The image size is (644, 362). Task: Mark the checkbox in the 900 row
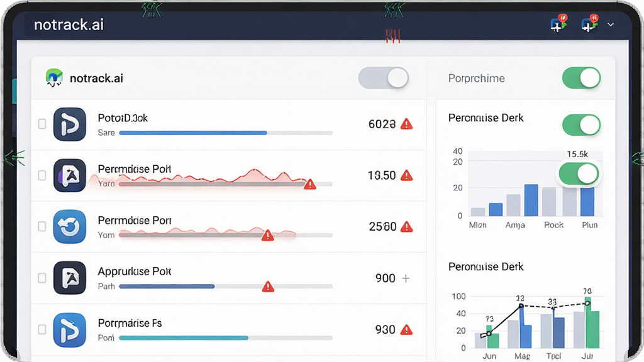click(42, 278)
